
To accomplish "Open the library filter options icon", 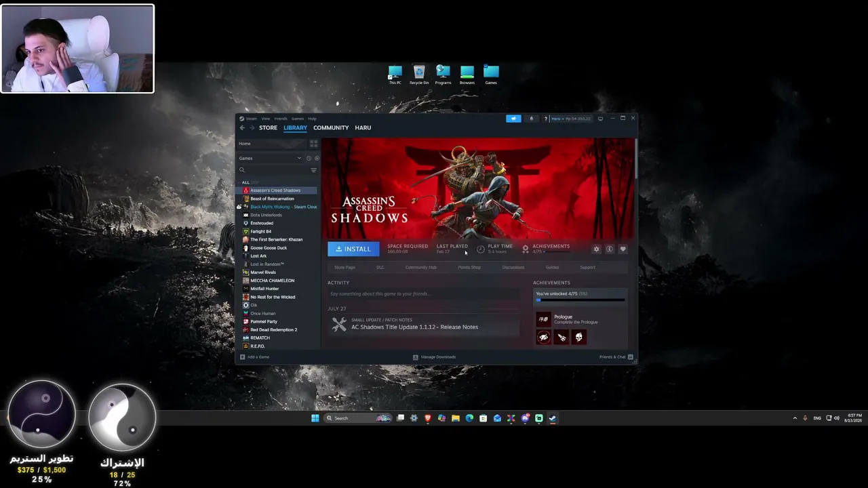I will (x=313, y=170).
